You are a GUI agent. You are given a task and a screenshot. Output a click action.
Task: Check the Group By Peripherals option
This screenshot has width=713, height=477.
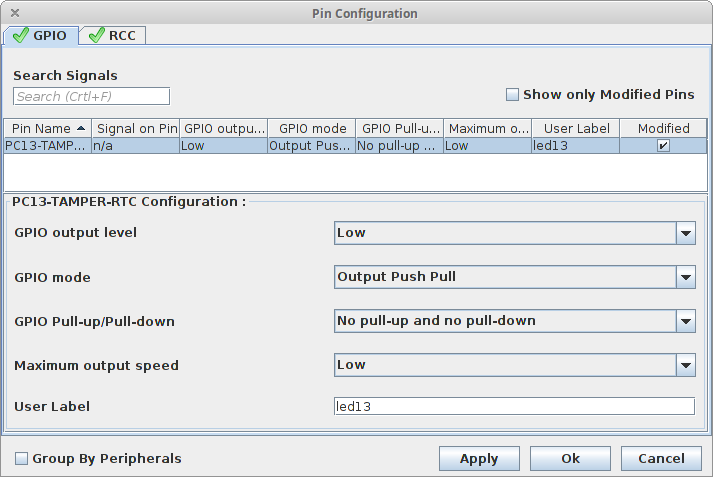pos(21,458)
